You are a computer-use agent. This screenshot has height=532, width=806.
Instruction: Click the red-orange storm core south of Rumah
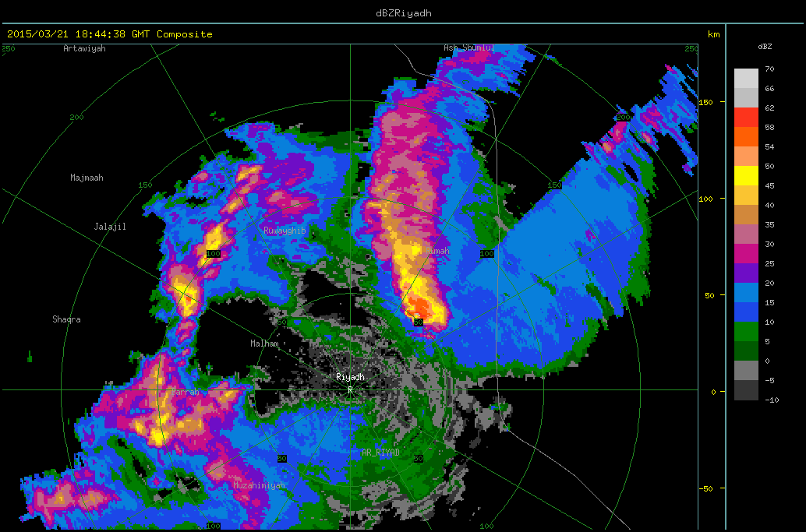tap(422, 307)
